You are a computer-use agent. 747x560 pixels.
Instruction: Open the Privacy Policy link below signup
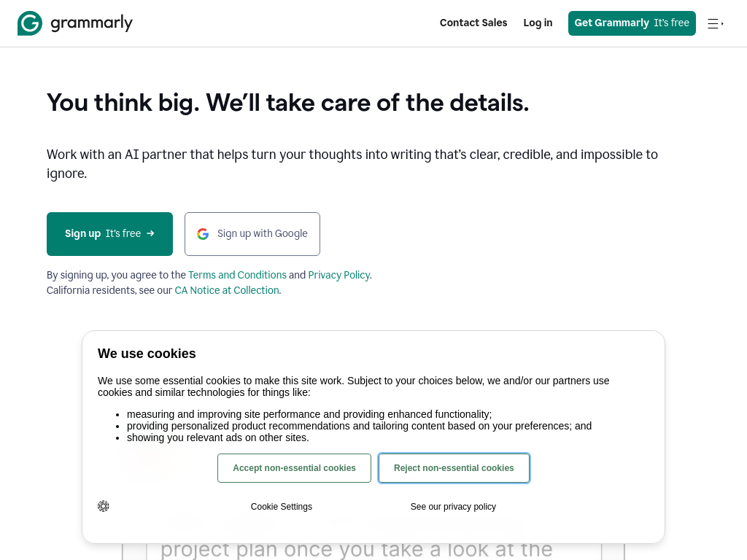pyautogui.click(x=338, y=275)
